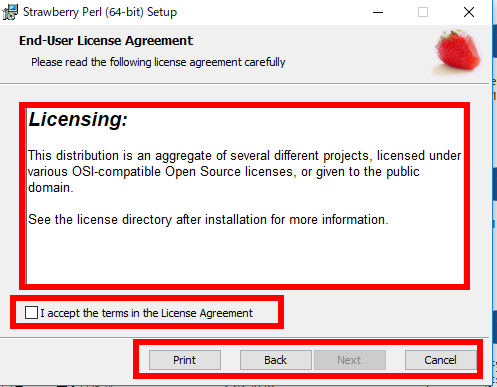Click the 'This distribution is an aggregate' paragraph
This screenshot has width=497, height=387.
pyautogui.click(x=244, y=172)
